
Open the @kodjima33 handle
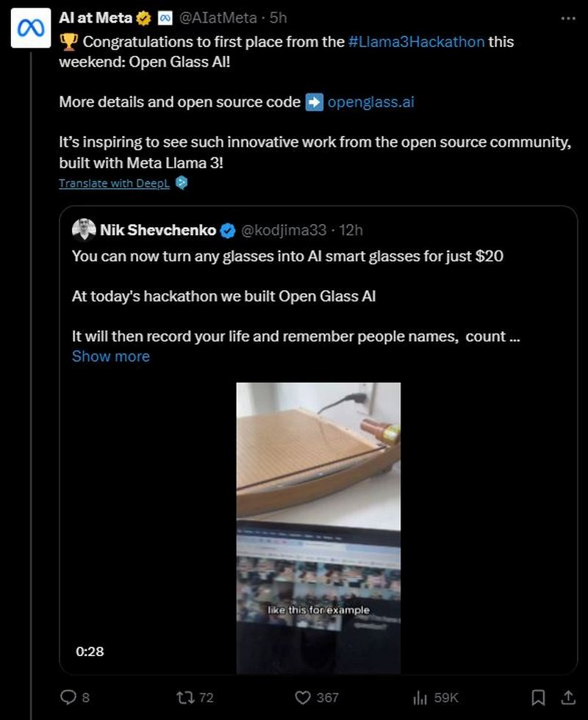click(x=284, y=230)
